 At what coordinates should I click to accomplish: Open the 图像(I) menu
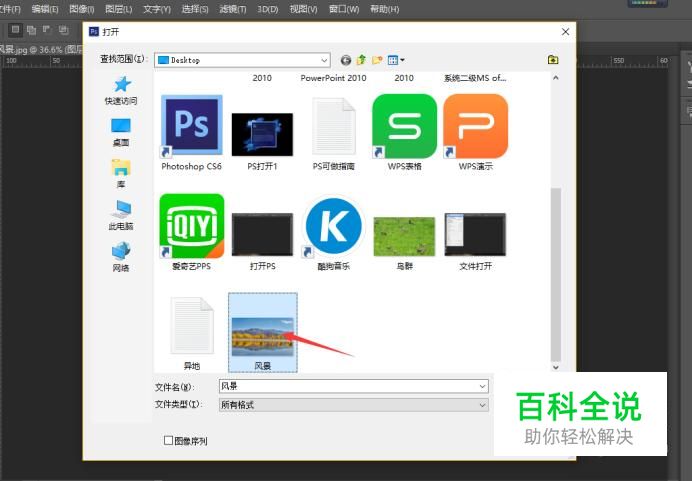click(x=82, y=9)
